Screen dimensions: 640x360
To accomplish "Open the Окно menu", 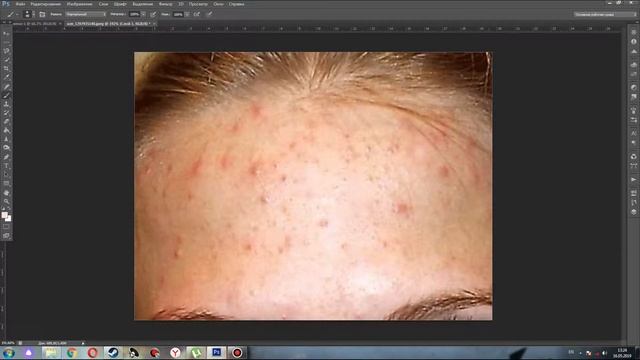I will (218, 4).
